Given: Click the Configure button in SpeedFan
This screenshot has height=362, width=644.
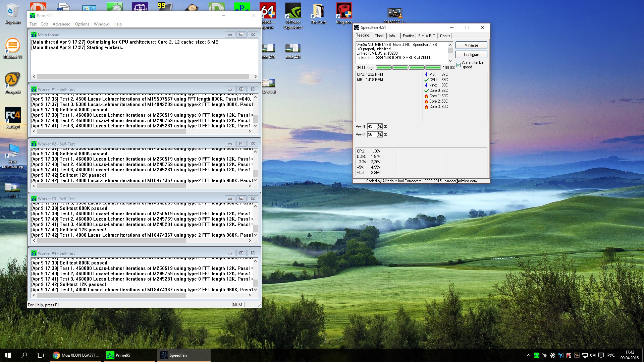Looking at the screenshot, I should pos(471,55).
